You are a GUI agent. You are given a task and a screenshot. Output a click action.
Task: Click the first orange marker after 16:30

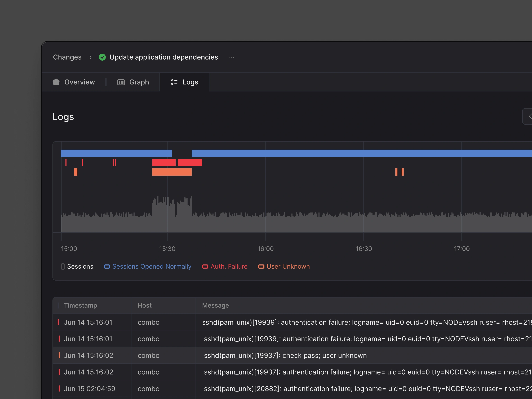(396, 172)
